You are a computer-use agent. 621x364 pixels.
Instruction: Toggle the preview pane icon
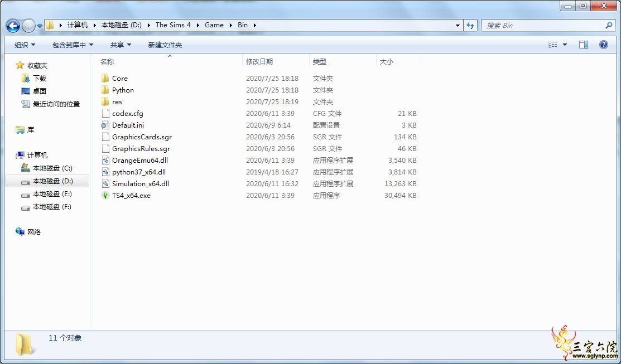click(x=584, y=45)
